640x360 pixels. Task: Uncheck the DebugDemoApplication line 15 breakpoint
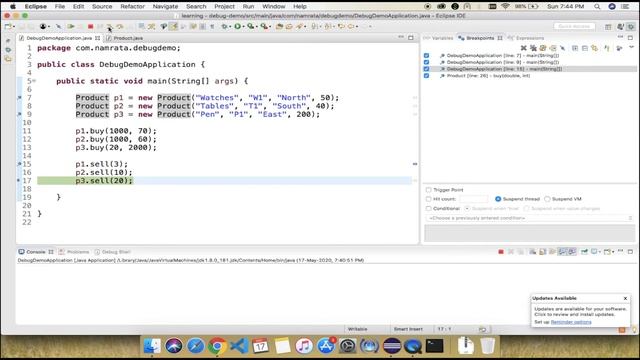[x=427, y=69]
